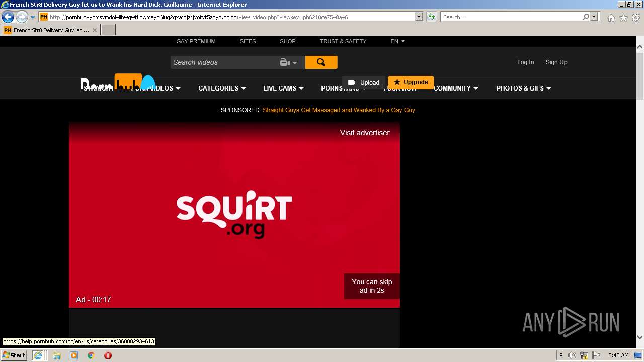Click the IE search magnifier icon
This screenshot has height=362, width=644.
coord(586,17)
